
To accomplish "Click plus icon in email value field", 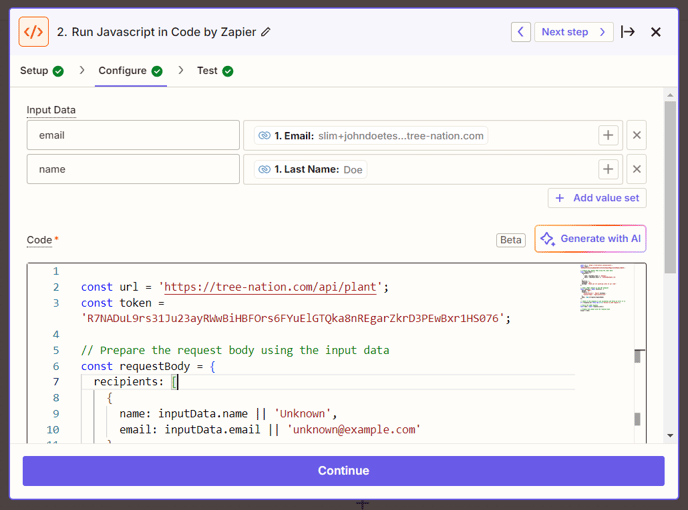I will click(608, 135).
